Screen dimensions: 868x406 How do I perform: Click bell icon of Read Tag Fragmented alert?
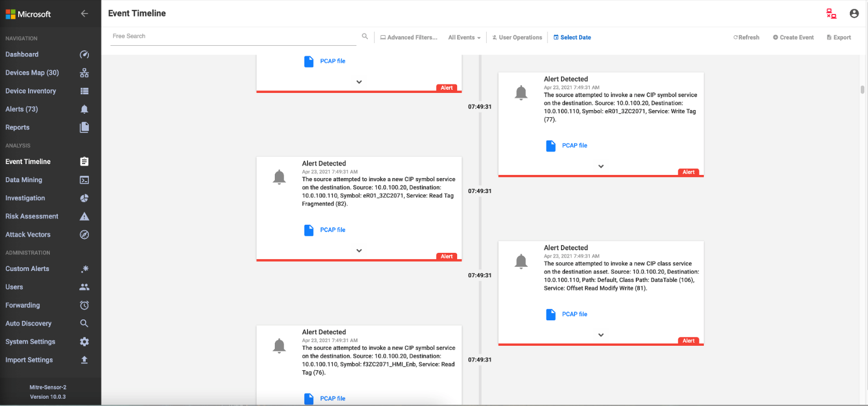point(279,177)
